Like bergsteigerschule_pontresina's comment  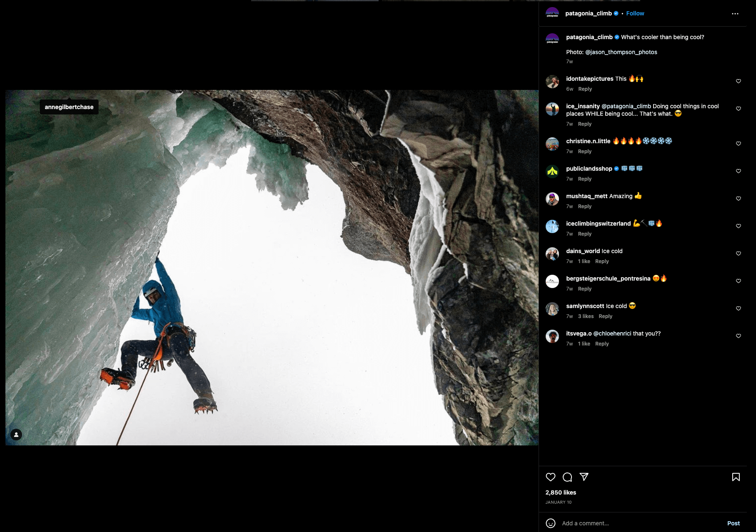tap(739, 281)
